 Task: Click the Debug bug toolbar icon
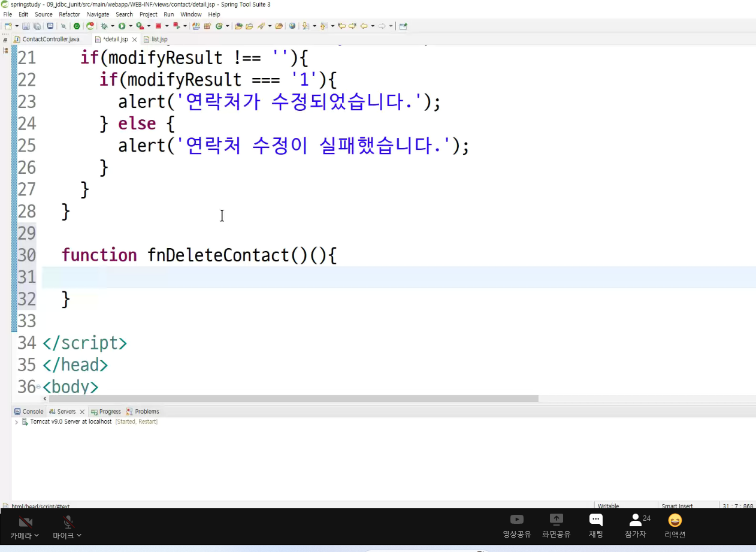tap(105, 26)
